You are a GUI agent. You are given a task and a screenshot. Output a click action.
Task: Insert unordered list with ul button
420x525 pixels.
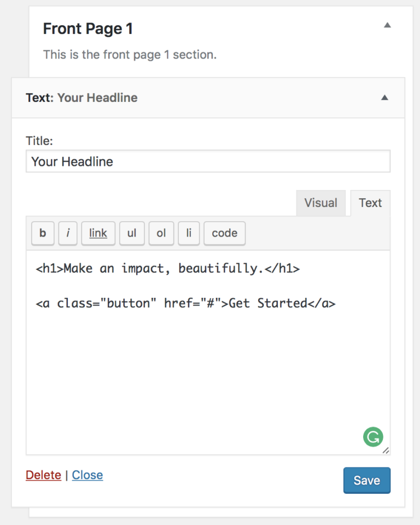coord(132,233)
